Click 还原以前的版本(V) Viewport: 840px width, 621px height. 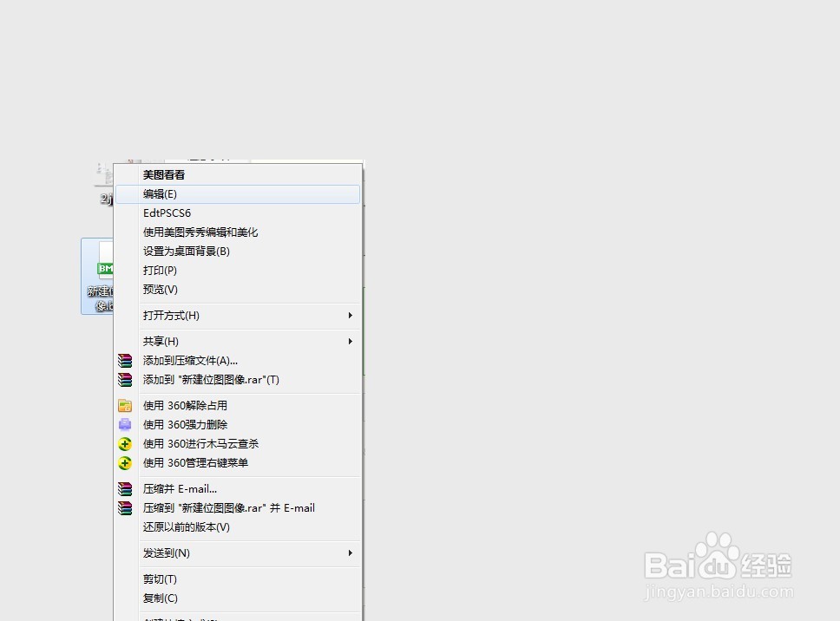coord(238,527)
